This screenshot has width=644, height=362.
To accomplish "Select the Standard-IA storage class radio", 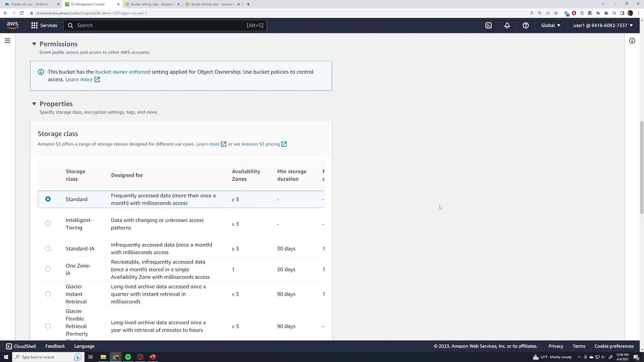I will [x=48, y=248].
